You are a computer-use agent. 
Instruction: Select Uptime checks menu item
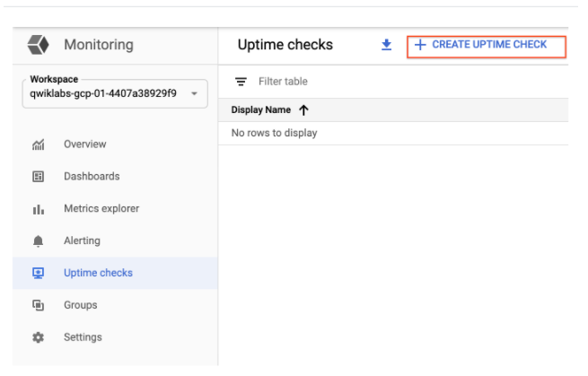[115, 274]
